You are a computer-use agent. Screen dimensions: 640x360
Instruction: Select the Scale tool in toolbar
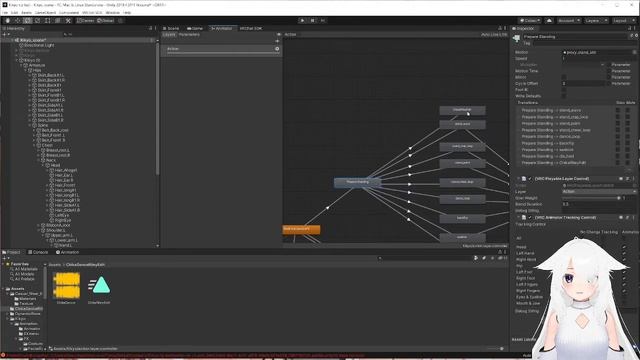point(38,20)
